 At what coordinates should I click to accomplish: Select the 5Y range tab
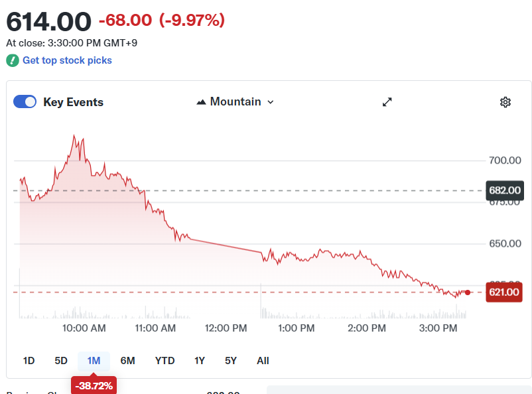tap(230, 360)
